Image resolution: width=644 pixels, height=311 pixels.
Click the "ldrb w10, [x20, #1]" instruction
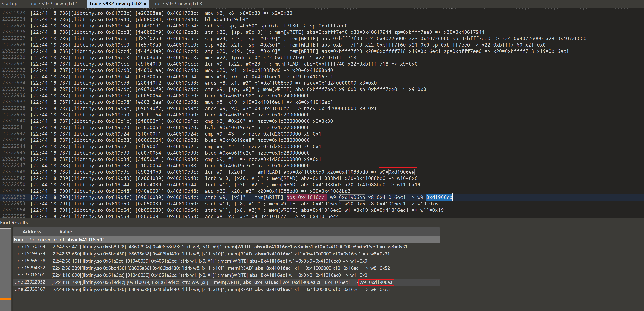click(233, 178)
